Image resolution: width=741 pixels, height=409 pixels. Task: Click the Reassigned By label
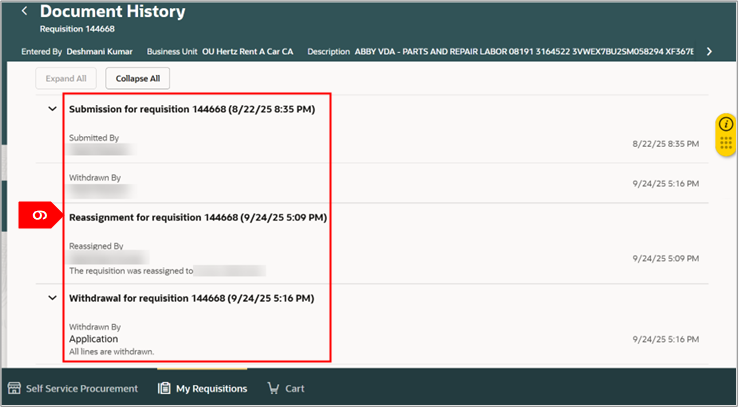pos(97,247)
